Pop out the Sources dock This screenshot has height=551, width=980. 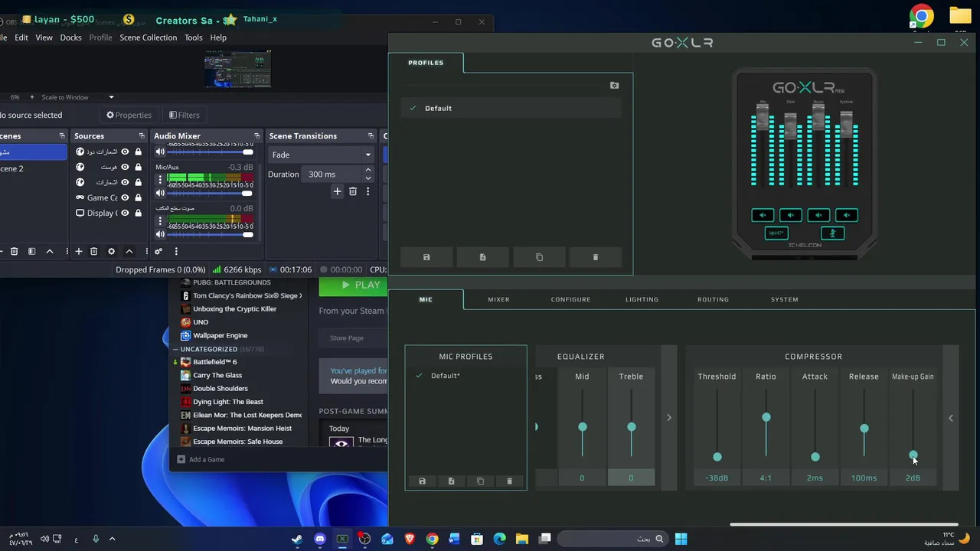(x=141, y=136)
